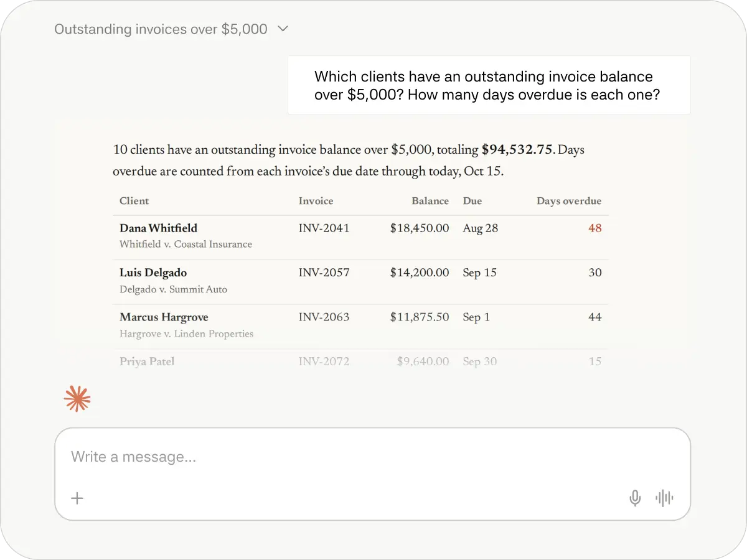Click balance '$18,450.00'
Viewport: 747px width, 560px height.
[420, 228]
